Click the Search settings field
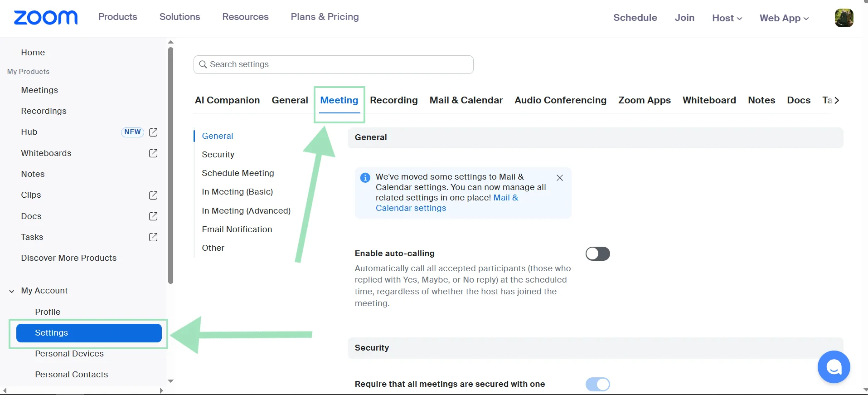This screenshot has width=868, height=395. [334, 64]
